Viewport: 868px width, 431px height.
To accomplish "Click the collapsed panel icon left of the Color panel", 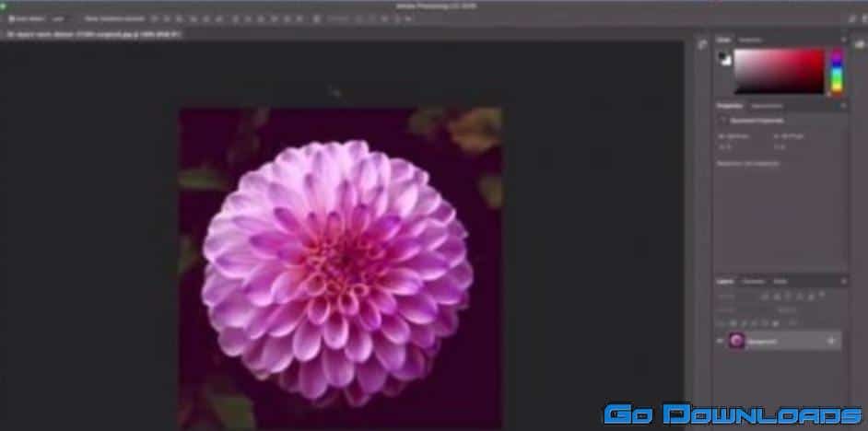I will 701,43.
